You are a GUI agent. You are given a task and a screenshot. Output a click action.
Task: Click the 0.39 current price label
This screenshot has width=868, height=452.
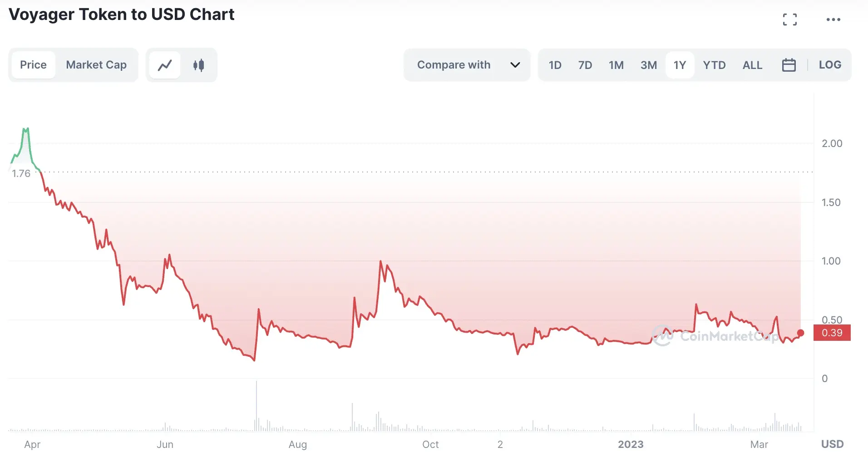[832, 333]
